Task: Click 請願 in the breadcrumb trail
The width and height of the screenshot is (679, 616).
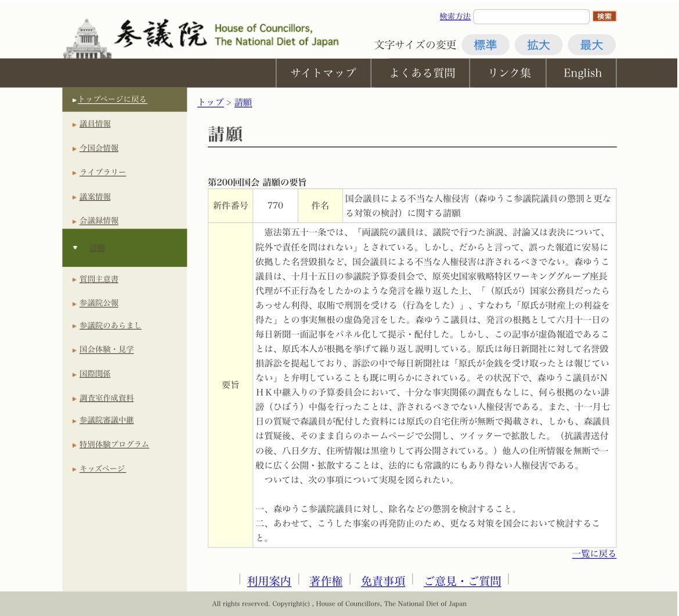Action: (243, 103)
